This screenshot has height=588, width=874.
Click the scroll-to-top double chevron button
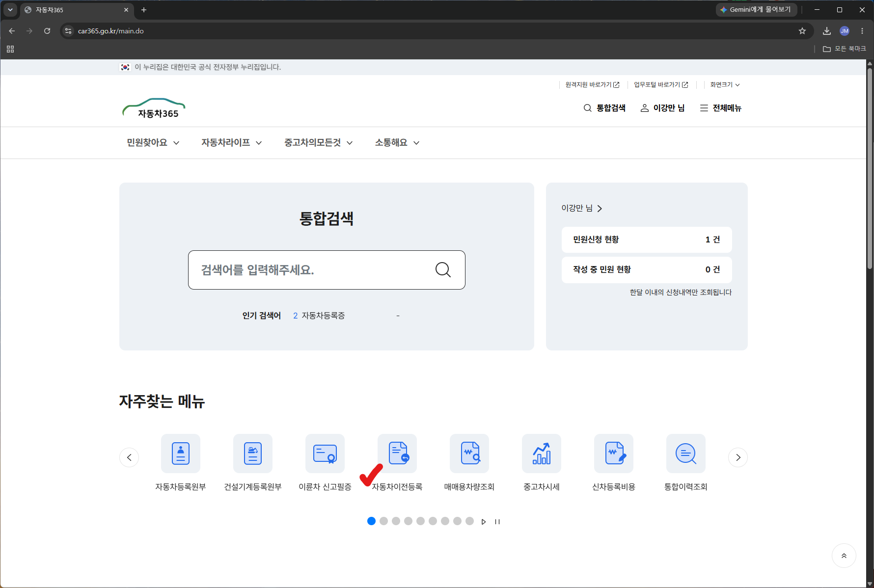point(844,556)
